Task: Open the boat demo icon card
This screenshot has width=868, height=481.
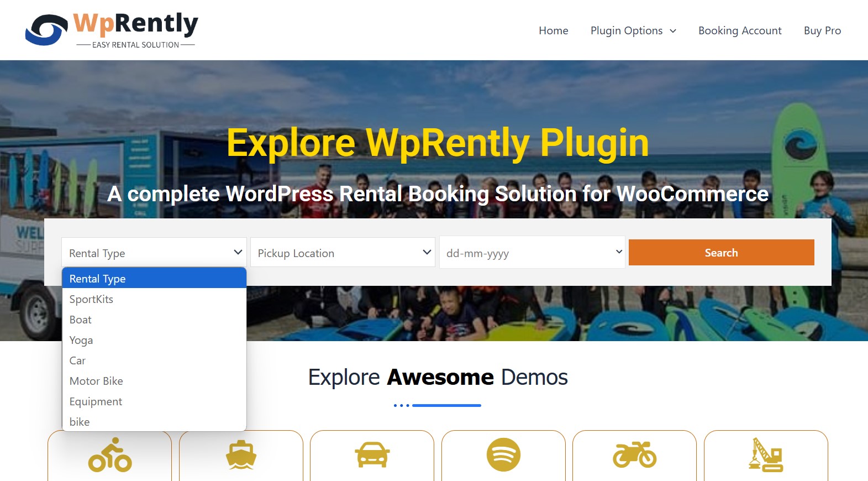Action: (241, 455)
